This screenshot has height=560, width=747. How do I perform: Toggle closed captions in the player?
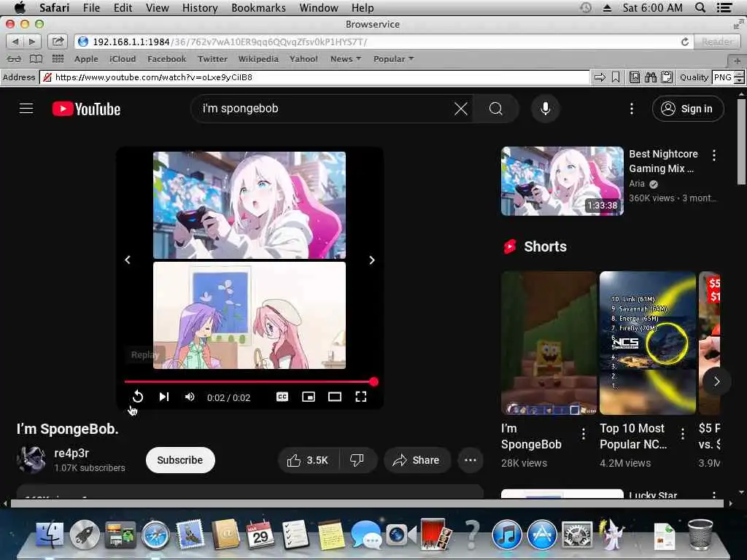(x=282, y=397)
